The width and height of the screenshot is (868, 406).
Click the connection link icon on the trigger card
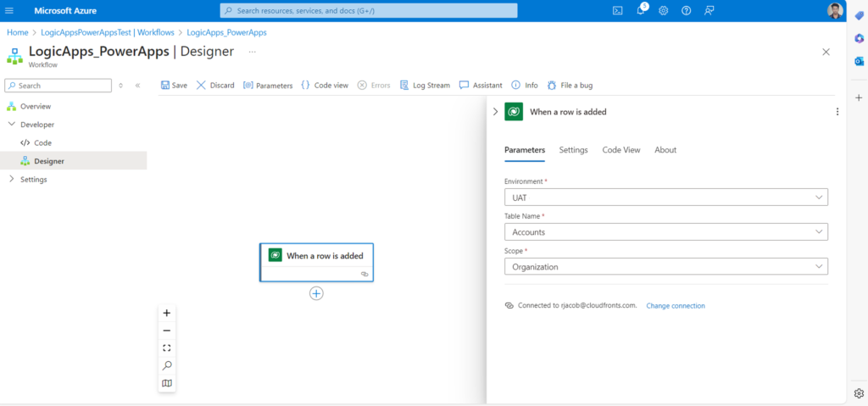364,274
